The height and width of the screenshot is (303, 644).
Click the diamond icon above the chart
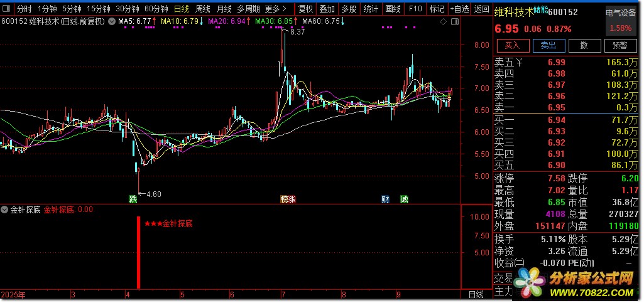pyautogui.click(x=444, y=21)
